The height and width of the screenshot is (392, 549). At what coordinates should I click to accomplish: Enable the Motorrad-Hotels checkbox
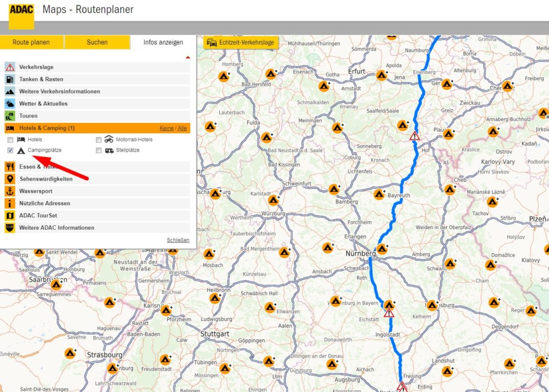point(99,140)
